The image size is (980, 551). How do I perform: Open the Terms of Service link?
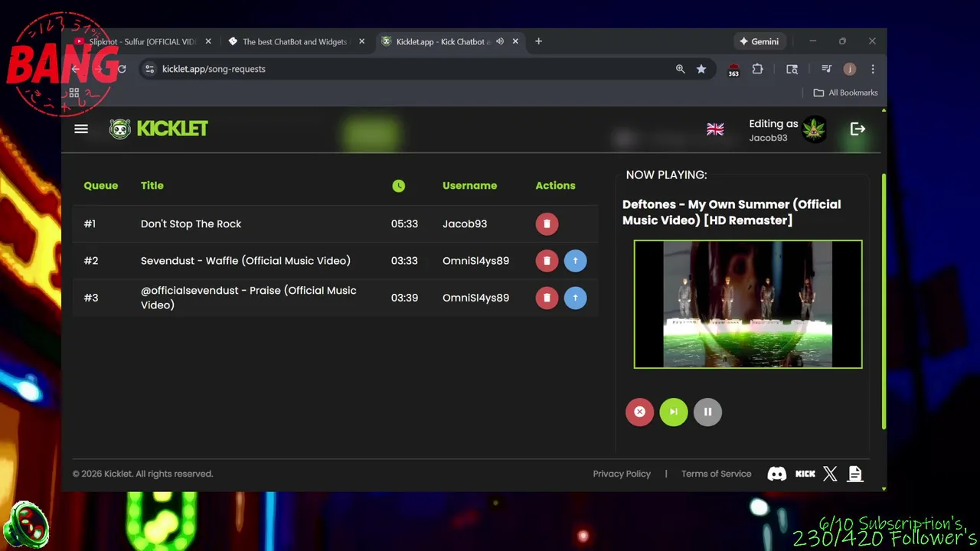point(717,474)
